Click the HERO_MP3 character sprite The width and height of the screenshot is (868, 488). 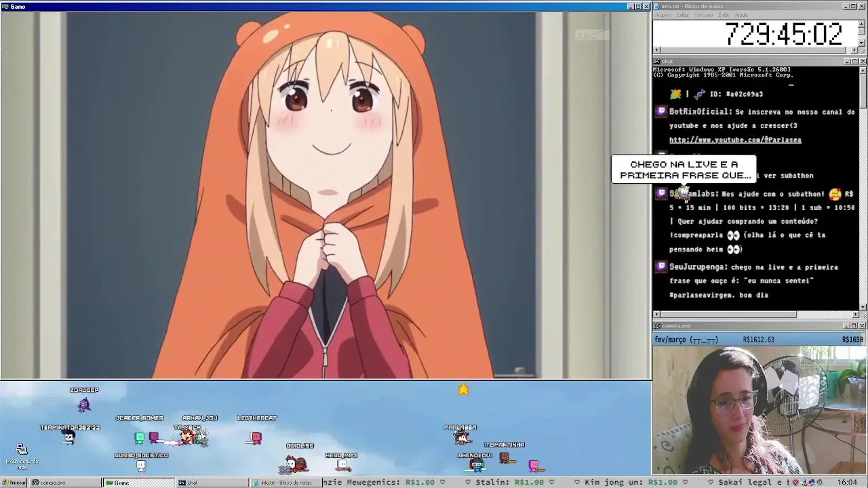pyautogui.click(x=342, y=465)
